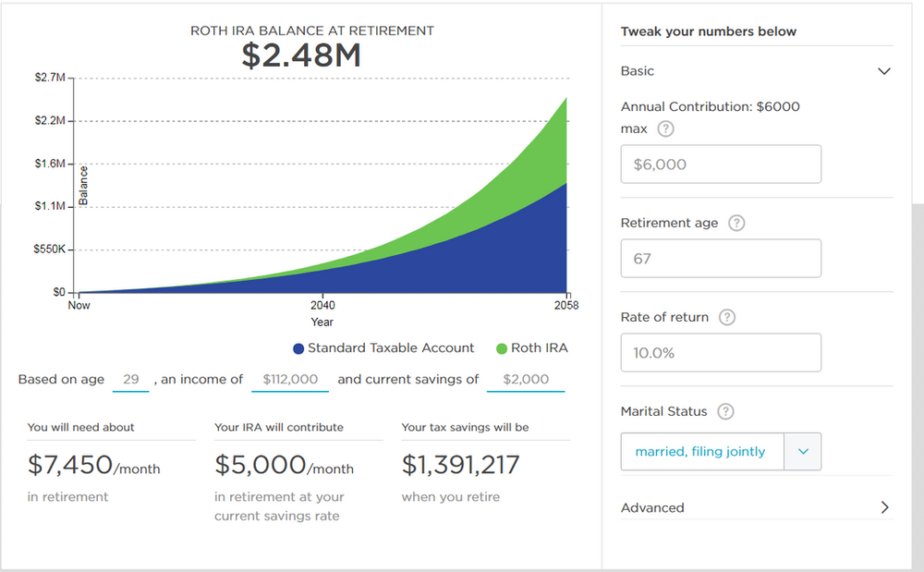The height and width of the screenshot is (572, 924).
Task: Click the ROTH IRA BALANCE AT RETIREMENT title
Action: coord(312,30)
